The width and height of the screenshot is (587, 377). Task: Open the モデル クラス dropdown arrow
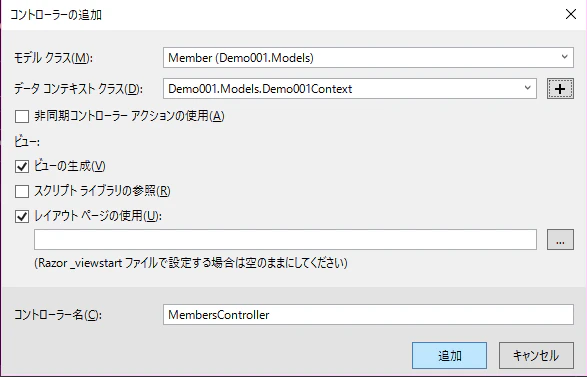[564, 57]
